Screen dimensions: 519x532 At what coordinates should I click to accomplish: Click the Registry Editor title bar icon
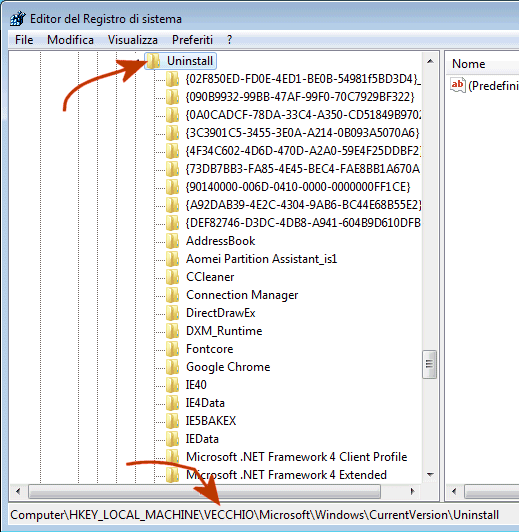[17, 19]
